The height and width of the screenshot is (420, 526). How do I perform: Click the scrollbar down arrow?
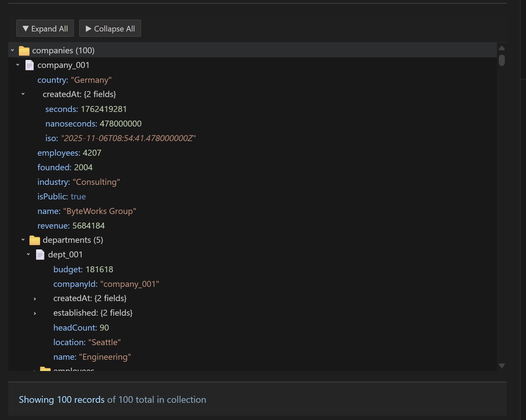[501, 366]
